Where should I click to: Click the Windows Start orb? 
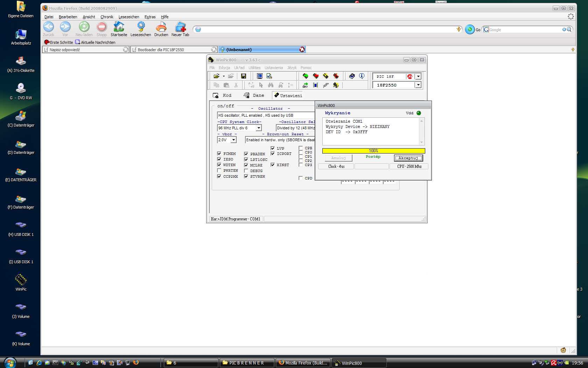pyautogui.click(x=10, y=362)
